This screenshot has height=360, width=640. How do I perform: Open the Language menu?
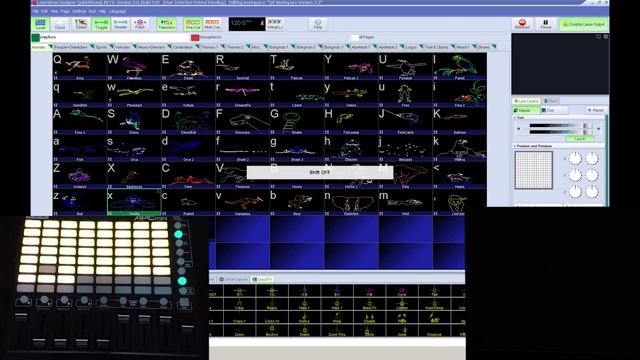coord(118,11)
